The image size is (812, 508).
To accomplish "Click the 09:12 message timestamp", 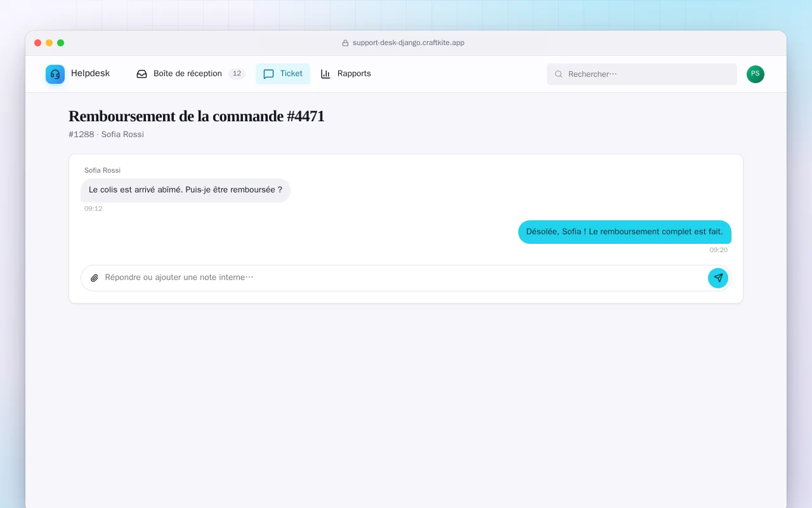I will click(x=93, y=209).
